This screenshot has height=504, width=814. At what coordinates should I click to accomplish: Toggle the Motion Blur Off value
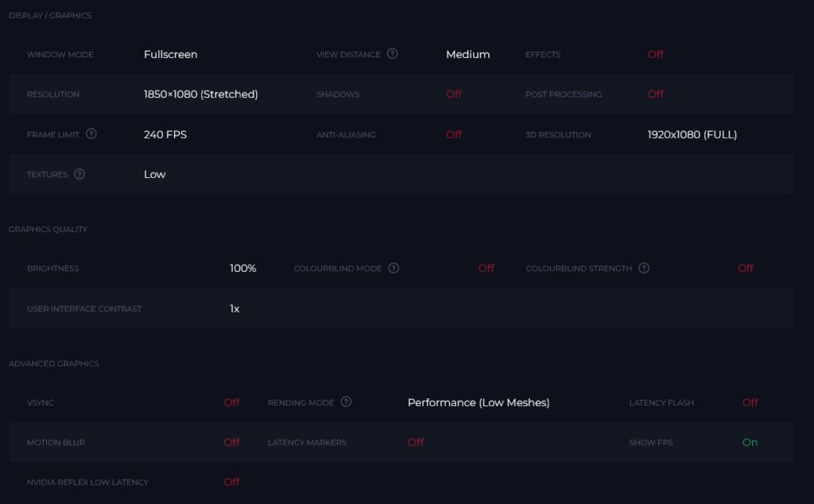point(231,442)
